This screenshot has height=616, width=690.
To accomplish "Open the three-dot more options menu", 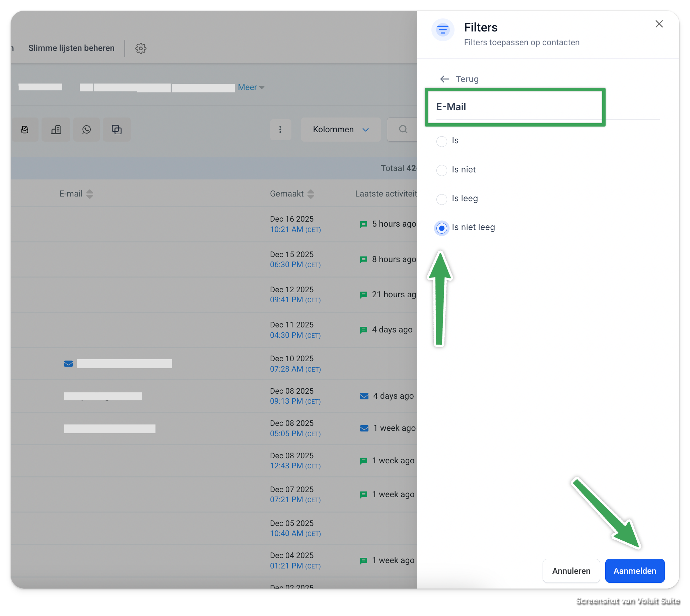I will coord(280,130).
